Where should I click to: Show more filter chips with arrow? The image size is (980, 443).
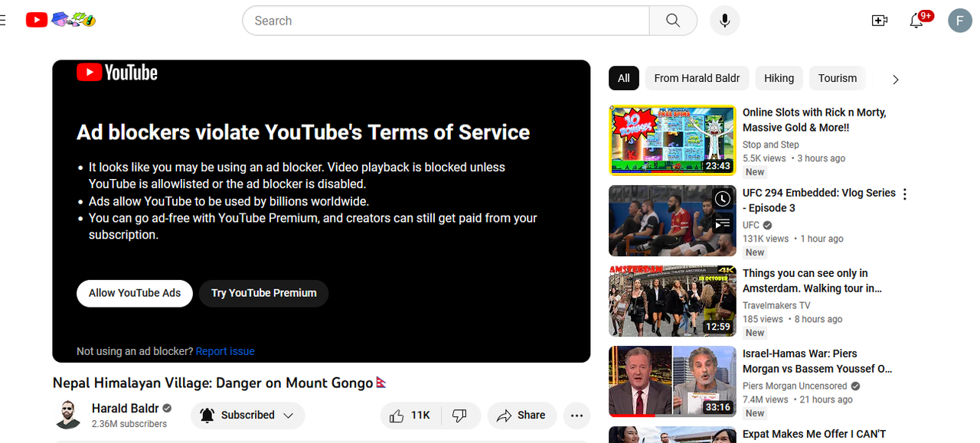point(895,79)
